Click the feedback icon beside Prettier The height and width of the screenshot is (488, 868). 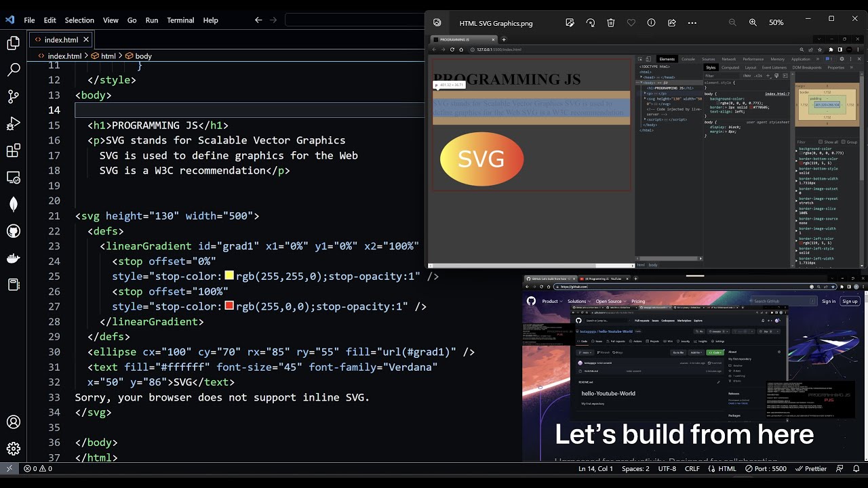tap(840, 468)
